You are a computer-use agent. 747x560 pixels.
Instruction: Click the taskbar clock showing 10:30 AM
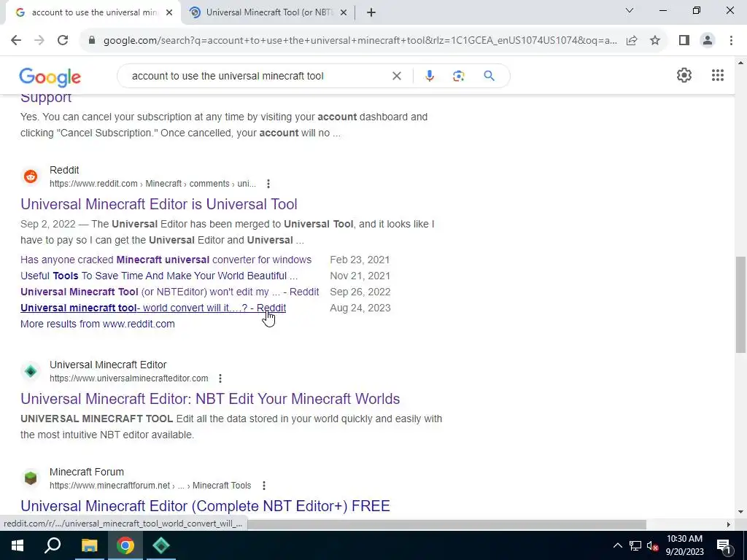[x=684, y=545]
